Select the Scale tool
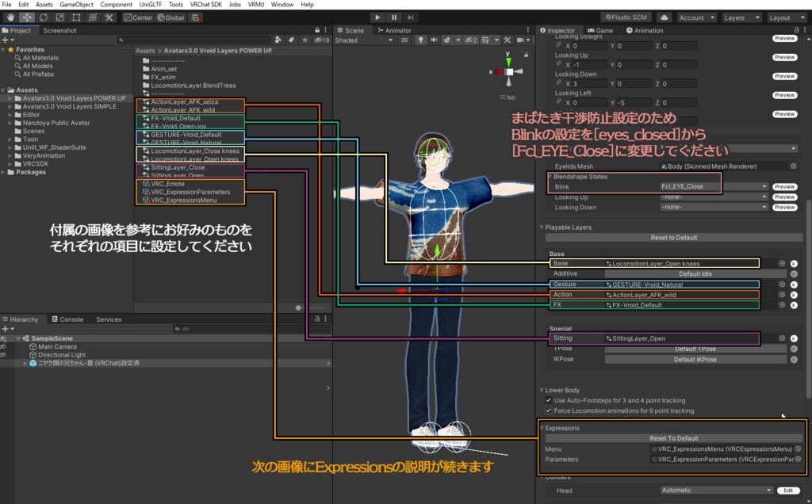This screenshot has height=504, width=812. 59,17
